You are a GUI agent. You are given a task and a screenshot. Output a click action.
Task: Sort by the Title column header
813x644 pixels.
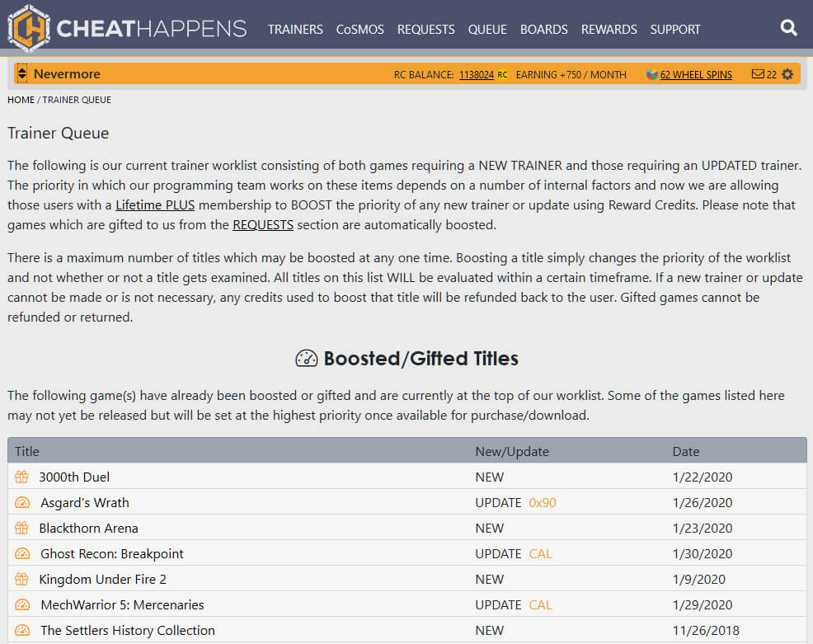(x=27, y=451)
